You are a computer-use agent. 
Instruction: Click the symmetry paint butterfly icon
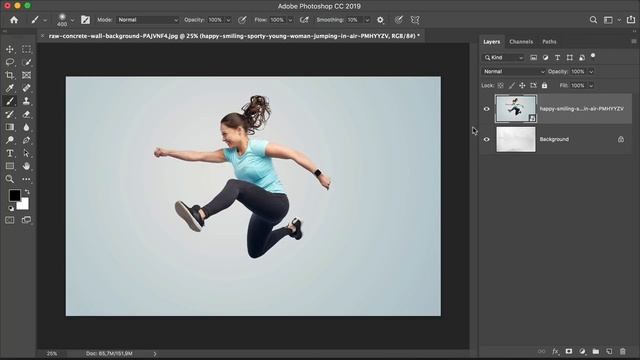point(415,20)
